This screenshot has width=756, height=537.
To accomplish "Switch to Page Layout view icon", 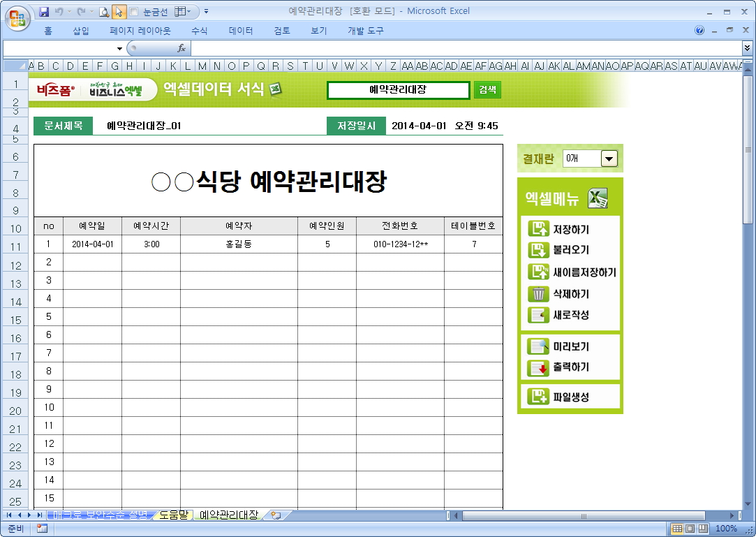I will click(x=690, y=529).
